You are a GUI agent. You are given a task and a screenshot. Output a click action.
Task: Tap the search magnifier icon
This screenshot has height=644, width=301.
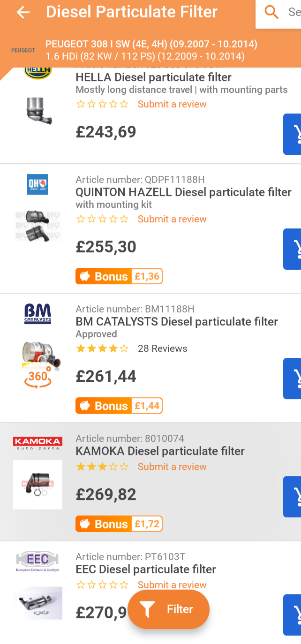pyautogui.click(x=271, y=12)
